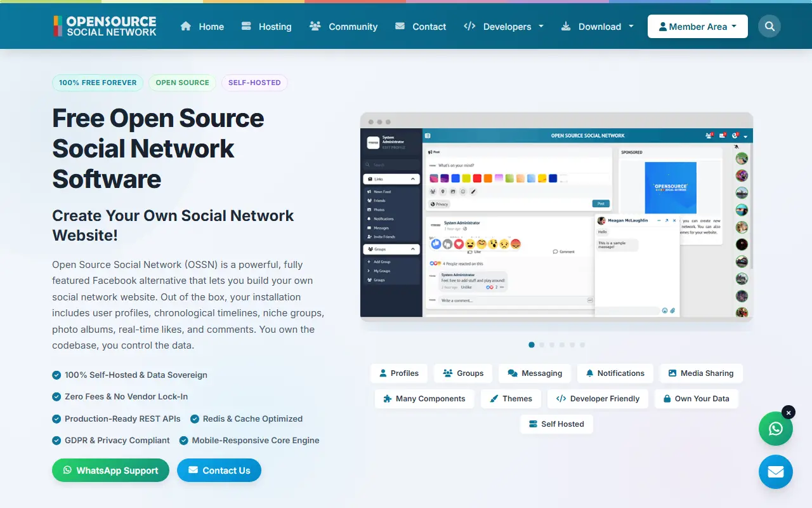
Task: Click the Self Hosted feature chip
Action: [x=556, y=424]
